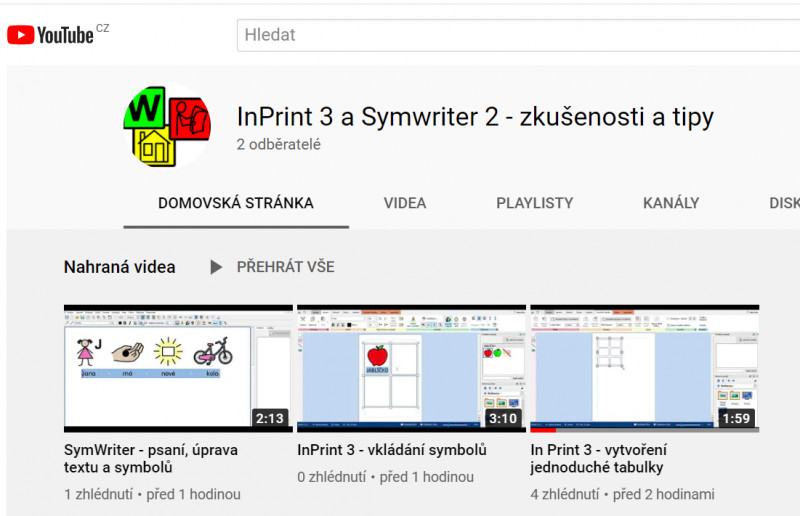800x516 pixels.
Task: Click the Přehrát vše play icon
Action: click(216, 267)
